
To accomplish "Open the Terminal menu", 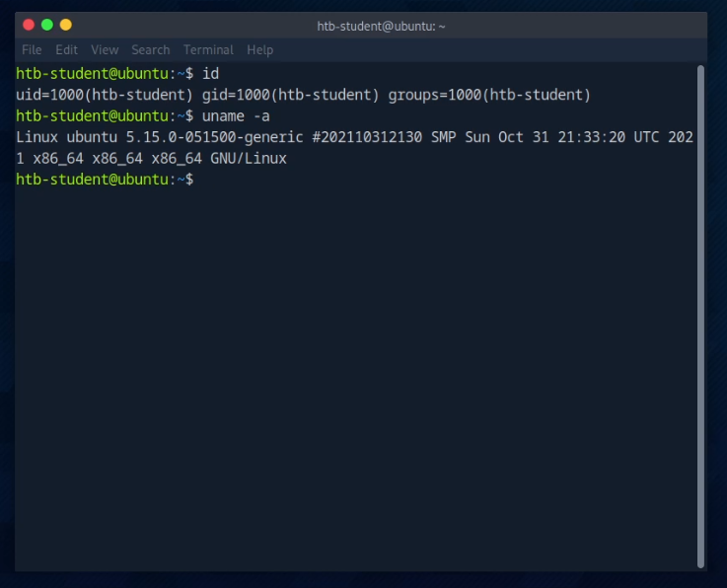I will tap(208, 49).
